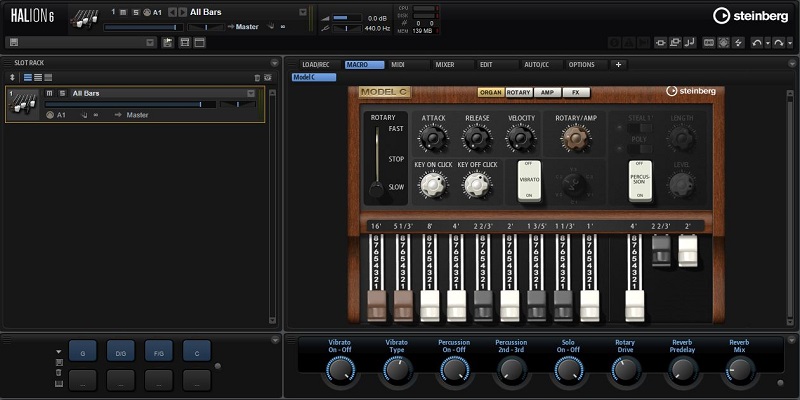Viewport: 800px width, 400px height.
Task: Switch to the Mixer tab
Action: tap(444, 65)
